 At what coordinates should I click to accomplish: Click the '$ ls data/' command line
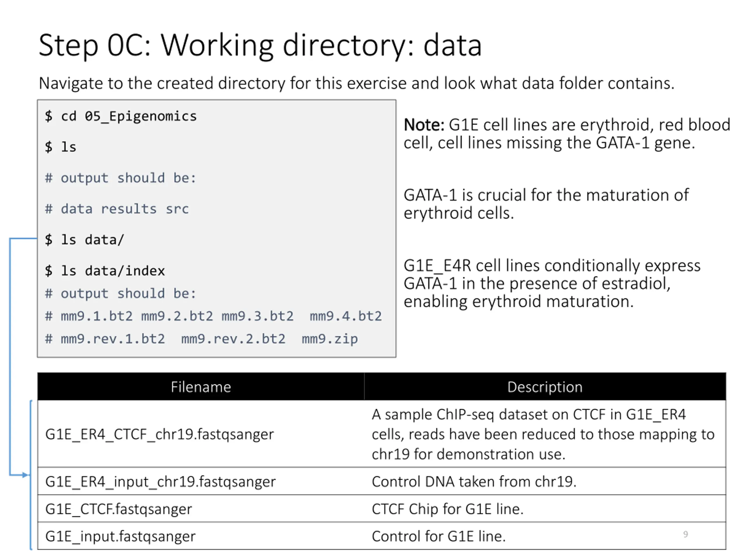point(84,240)
